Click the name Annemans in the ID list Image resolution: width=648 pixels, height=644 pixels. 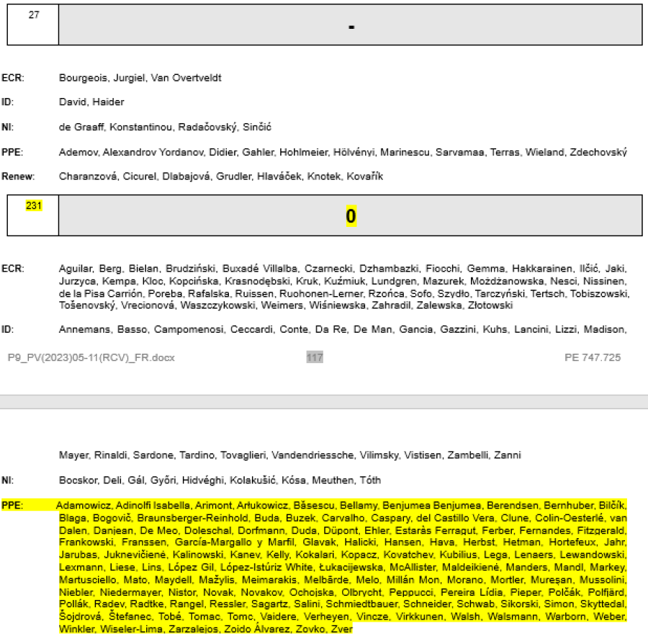[81, 329]
